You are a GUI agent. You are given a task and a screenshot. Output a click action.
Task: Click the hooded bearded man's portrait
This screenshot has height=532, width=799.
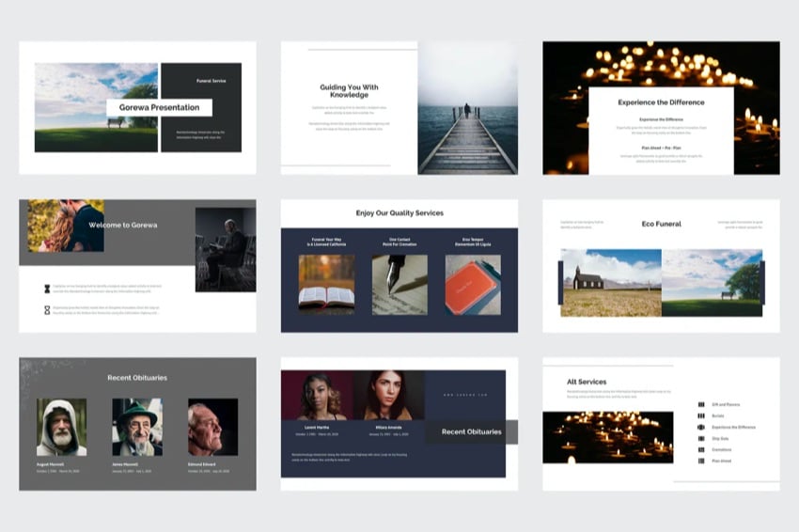click(61, 427)
